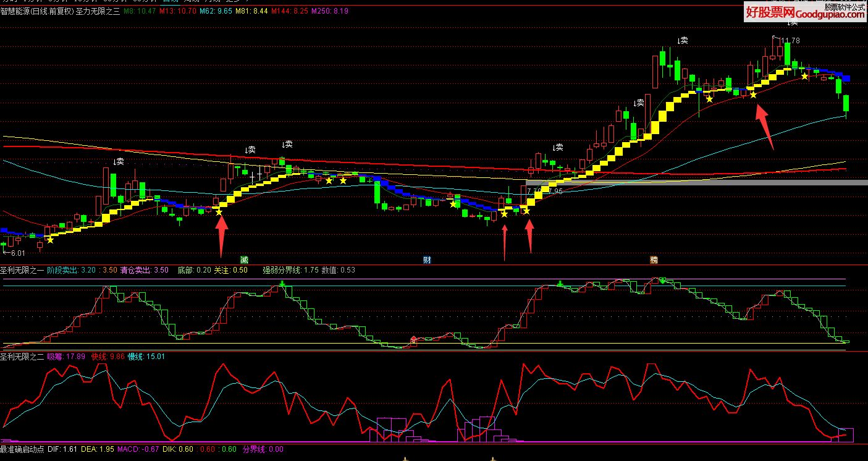Click the 6.01 low price label
The width and height of the screenshot is (868, 461).
click(18, 253)
